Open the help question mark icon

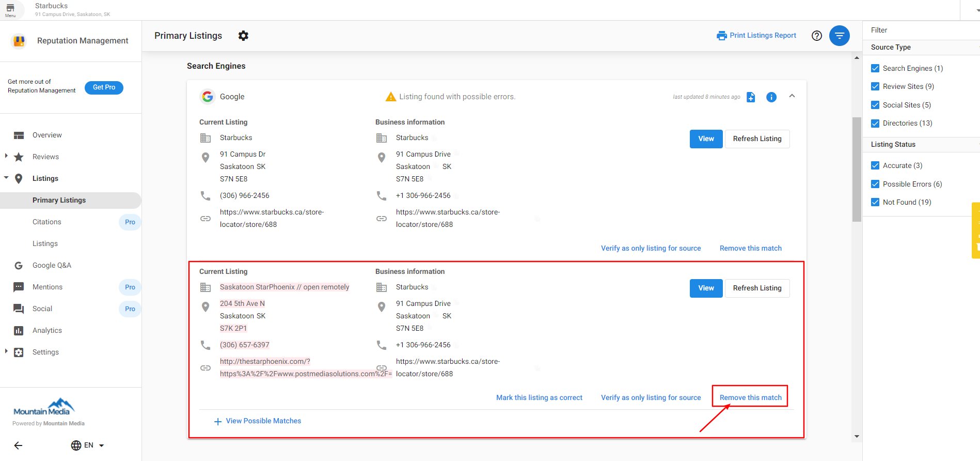coord(817,36)
